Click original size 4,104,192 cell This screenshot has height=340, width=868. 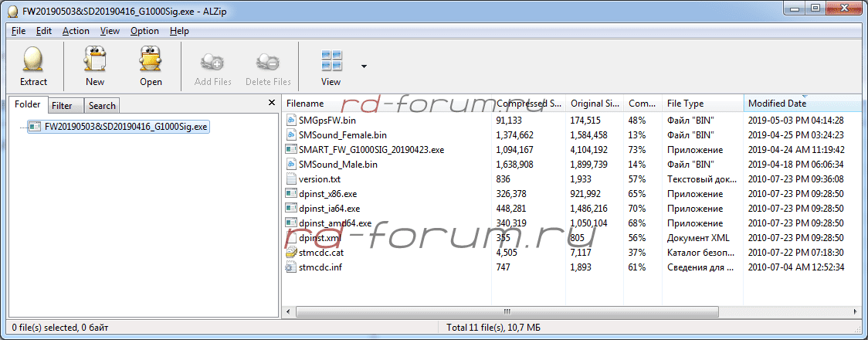coord(589,149)
